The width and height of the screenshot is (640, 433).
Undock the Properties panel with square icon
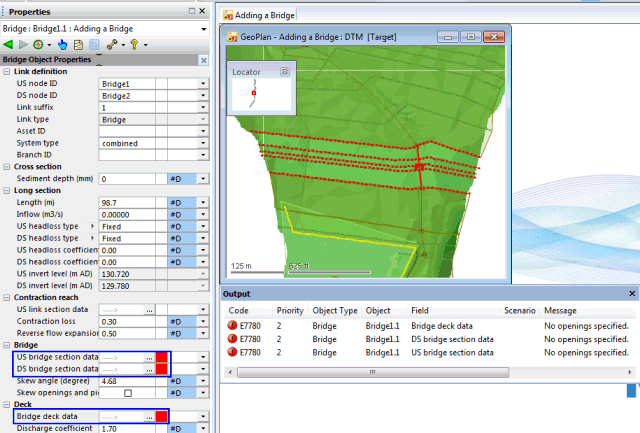(192, 11)
